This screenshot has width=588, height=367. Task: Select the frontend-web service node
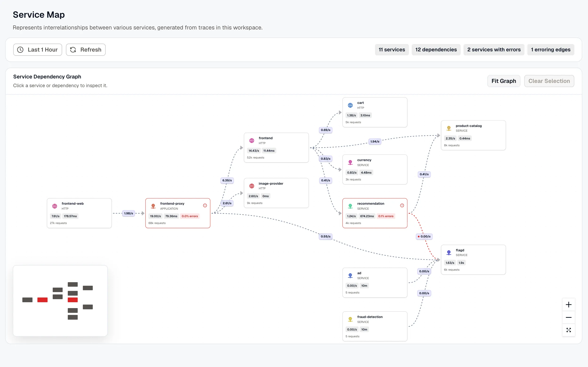[79, 213]
